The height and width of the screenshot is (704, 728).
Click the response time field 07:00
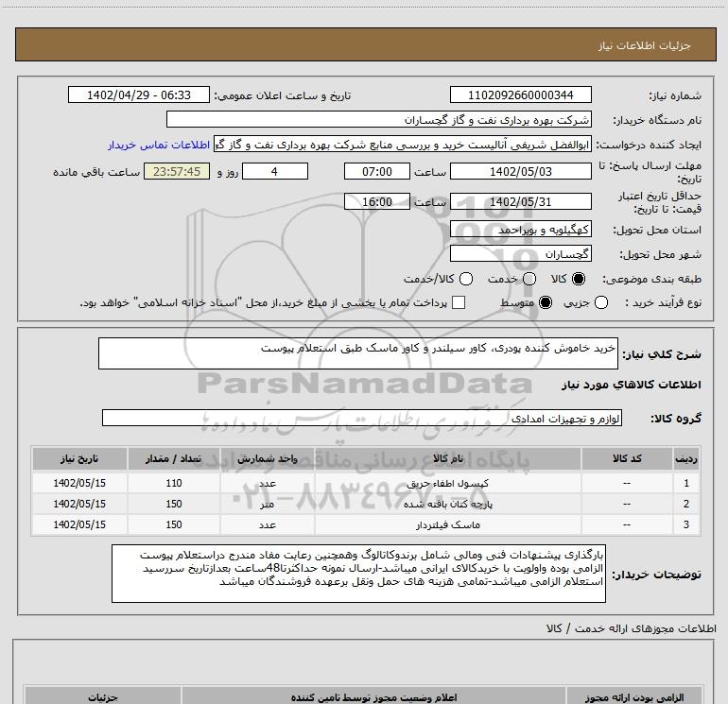point(377,171)
